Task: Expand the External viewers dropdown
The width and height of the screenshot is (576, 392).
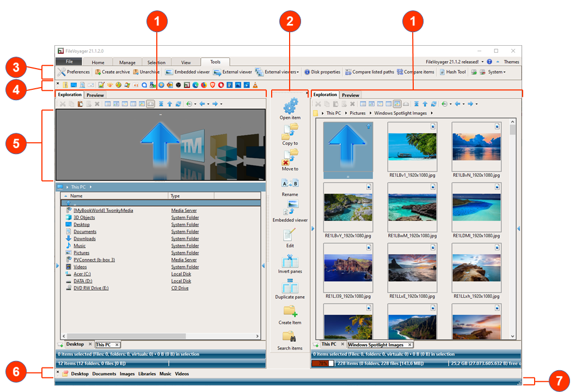Action: pyautogui.click(x=298, y=72)
